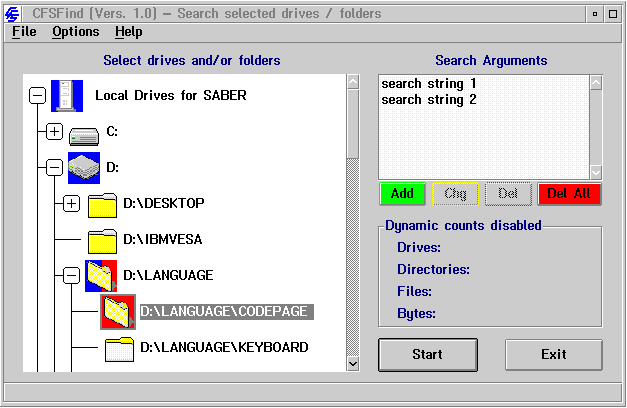
Task: Select the 'Local Drives for SABER' label
Action: pyautogui.click(x=171, y=96)
